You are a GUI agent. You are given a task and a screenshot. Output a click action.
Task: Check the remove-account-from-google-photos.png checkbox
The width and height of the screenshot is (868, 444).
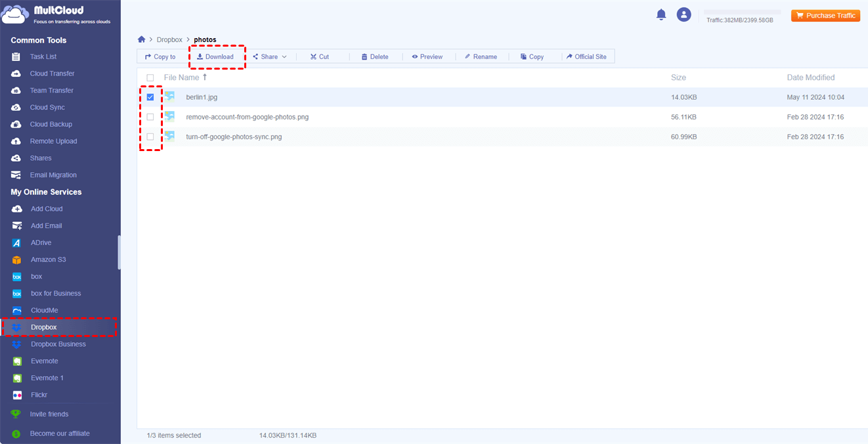coord(150,117)
